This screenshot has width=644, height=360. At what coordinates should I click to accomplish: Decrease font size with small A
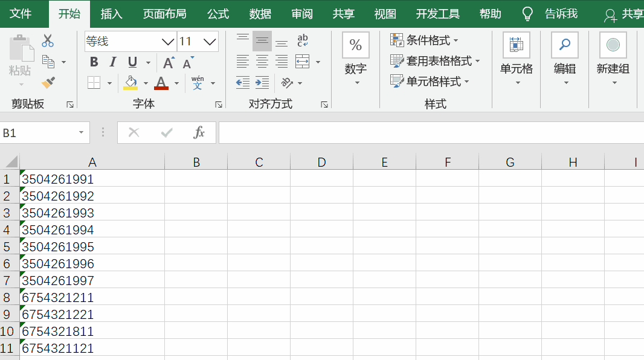coord(188,63)
